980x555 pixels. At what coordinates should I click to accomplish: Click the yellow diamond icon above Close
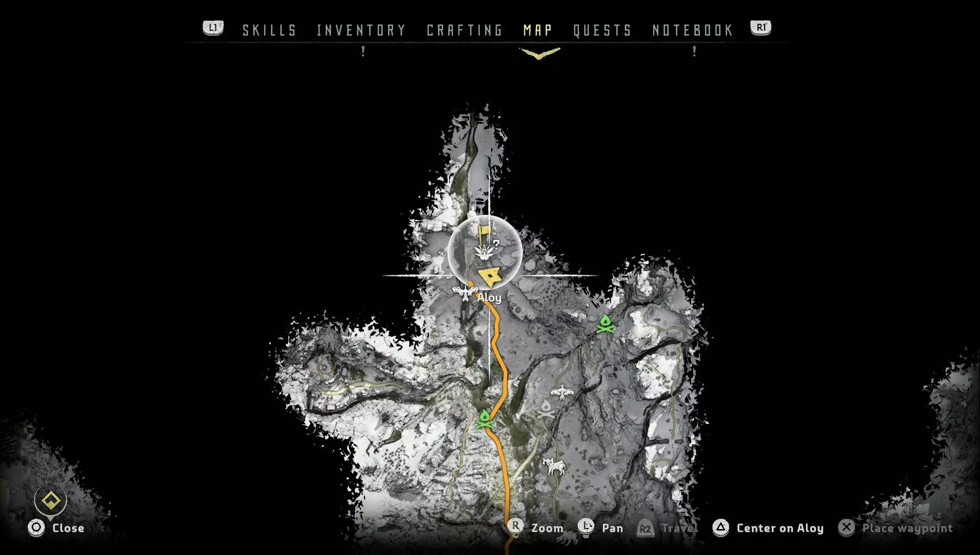click(x=51, y=501)
